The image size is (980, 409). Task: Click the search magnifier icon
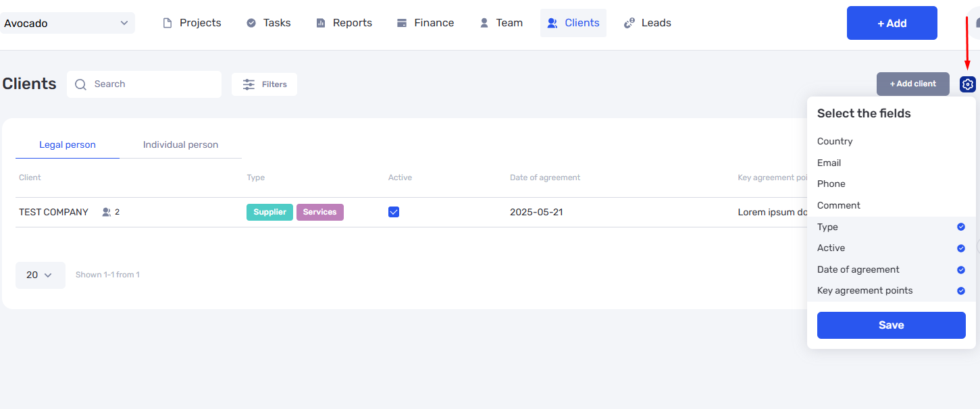tap(81, 84)
